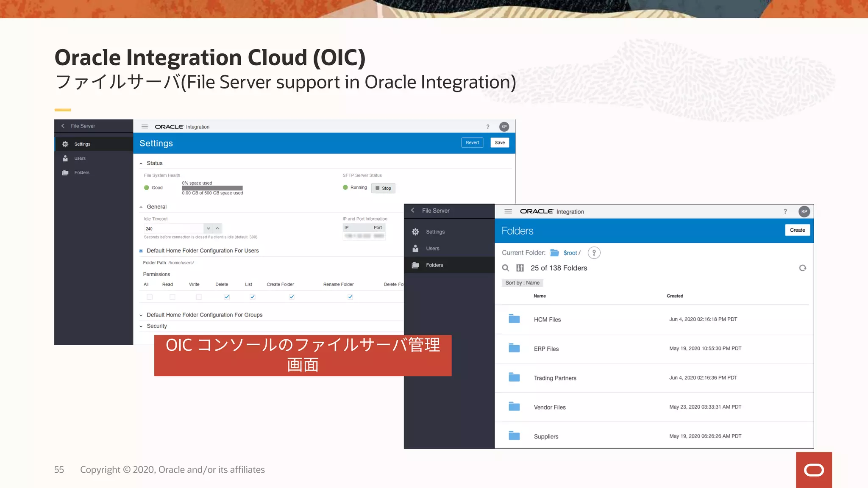Select Folders in the Settings window sidebar
Screen dimensions: 868x488
click(94, 172)
